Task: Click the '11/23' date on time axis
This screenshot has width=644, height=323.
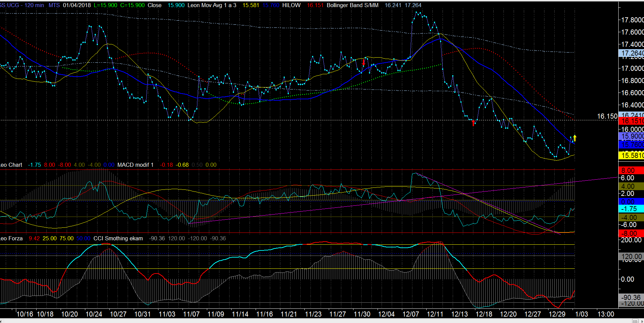Action: (x=313, y=314)
